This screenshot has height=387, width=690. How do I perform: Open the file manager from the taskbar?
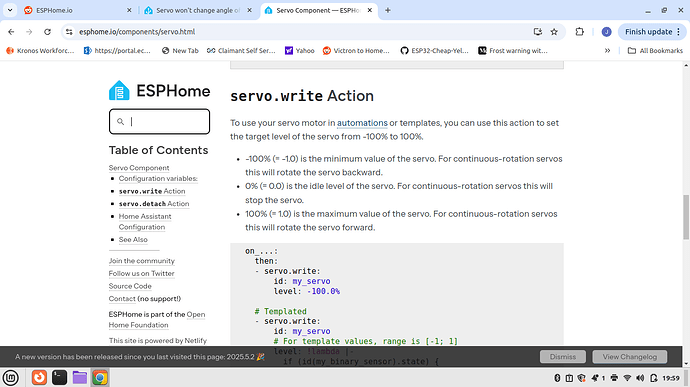(x=80, y=377)
